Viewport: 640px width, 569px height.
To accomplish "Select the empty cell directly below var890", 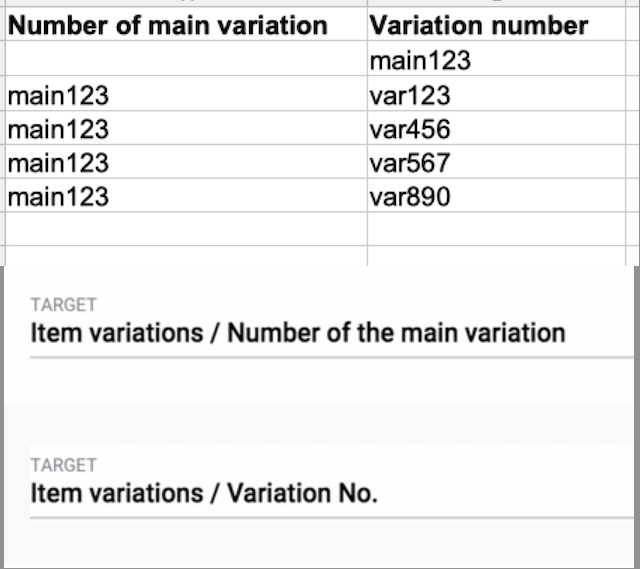I will pos(500,229).
